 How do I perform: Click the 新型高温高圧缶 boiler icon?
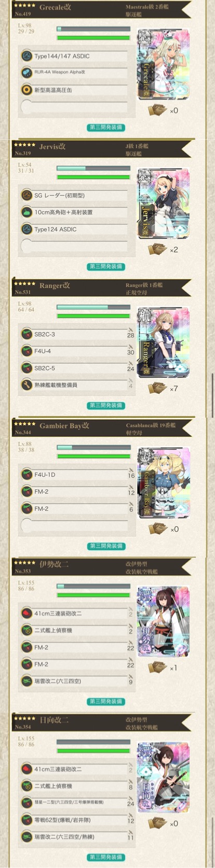click(27, 90)
